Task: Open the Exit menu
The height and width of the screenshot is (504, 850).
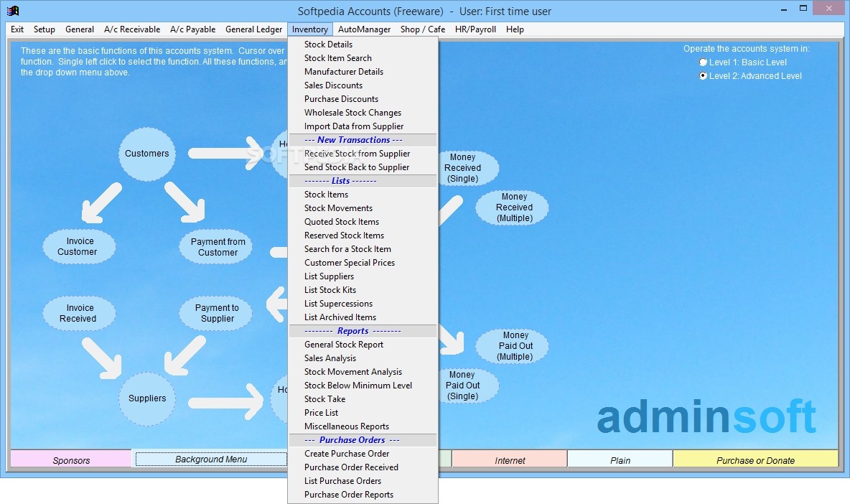Action: pos(17,29)
